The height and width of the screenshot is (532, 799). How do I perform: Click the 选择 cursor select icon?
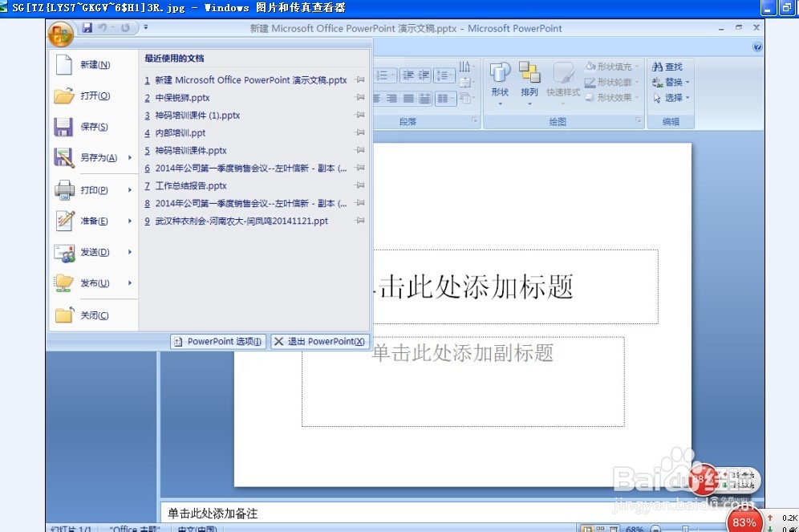tap(657, 97)
